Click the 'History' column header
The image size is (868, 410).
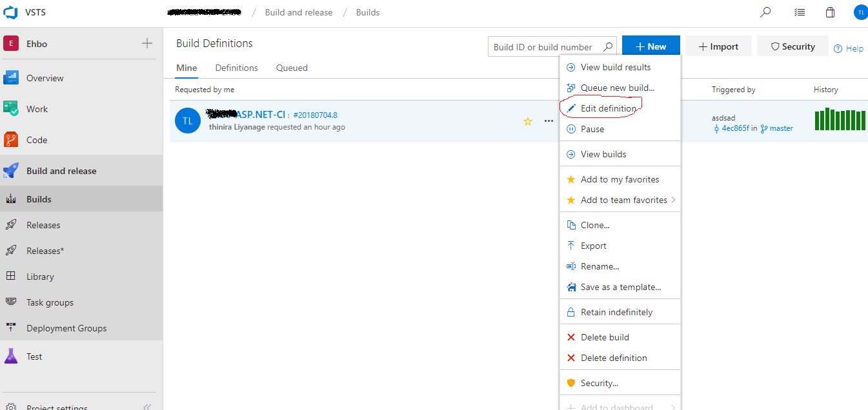tap(826, 90)
